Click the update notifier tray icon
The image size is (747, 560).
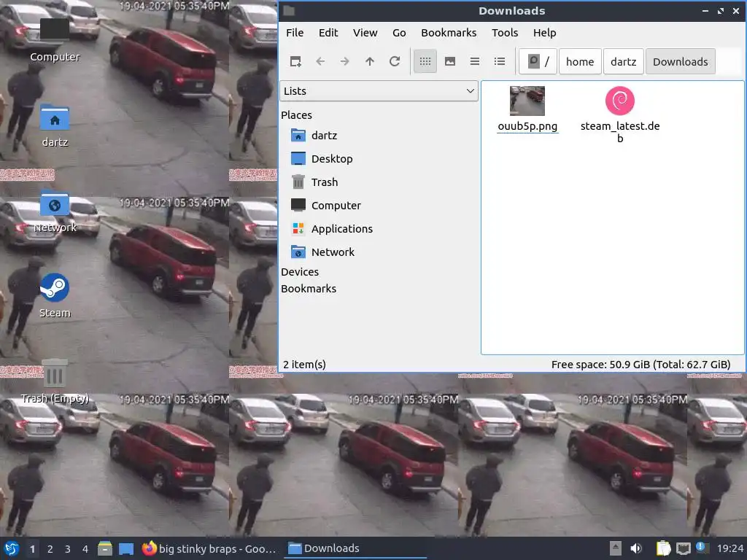[703, 548]
